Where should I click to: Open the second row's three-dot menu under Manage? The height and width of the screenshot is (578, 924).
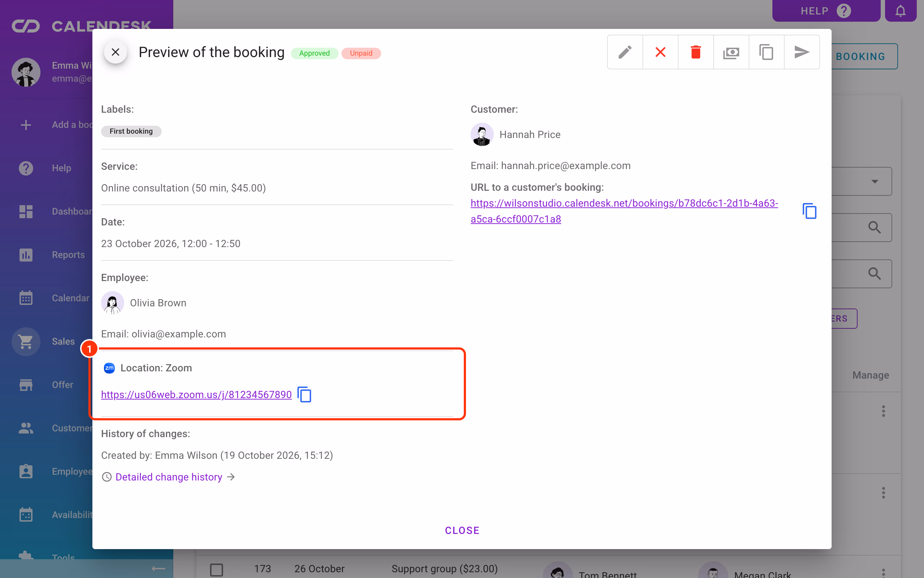[883, 492]
